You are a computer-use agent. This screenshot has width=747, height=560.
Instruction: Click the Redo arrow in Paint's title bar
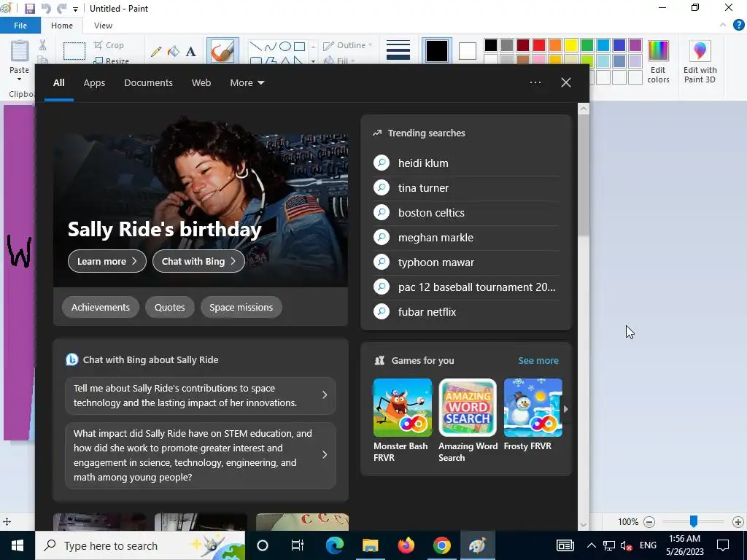coord(61,9)
